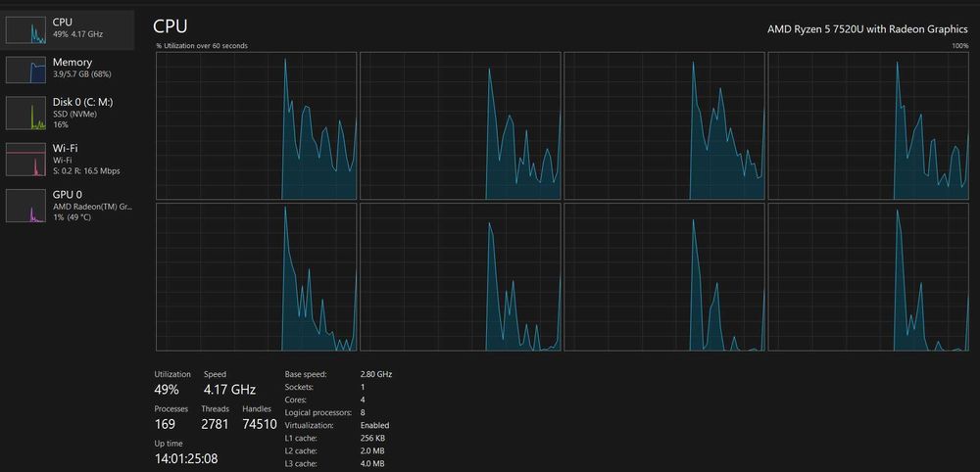Click the CPU heading title
Viewport: 980px width, 472px height.
[170, 26]
